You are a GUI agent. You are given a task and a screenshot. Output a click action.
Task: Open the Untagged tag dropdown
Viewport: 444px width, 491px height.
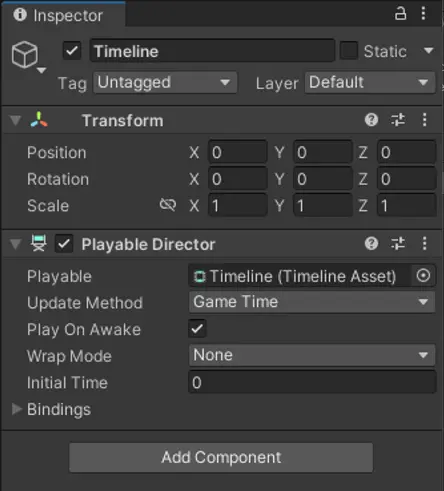click(x=165, y=82)
